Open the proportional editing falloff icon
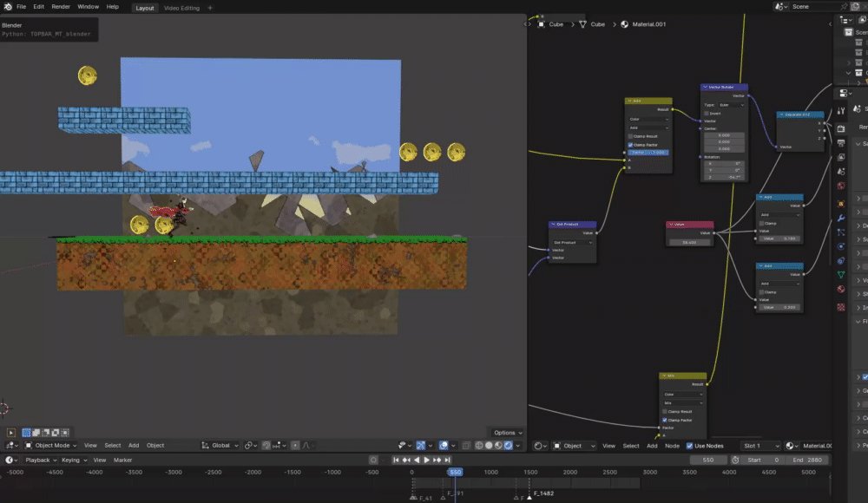Viewport: 868px width, 503px height. pos(307,446)
